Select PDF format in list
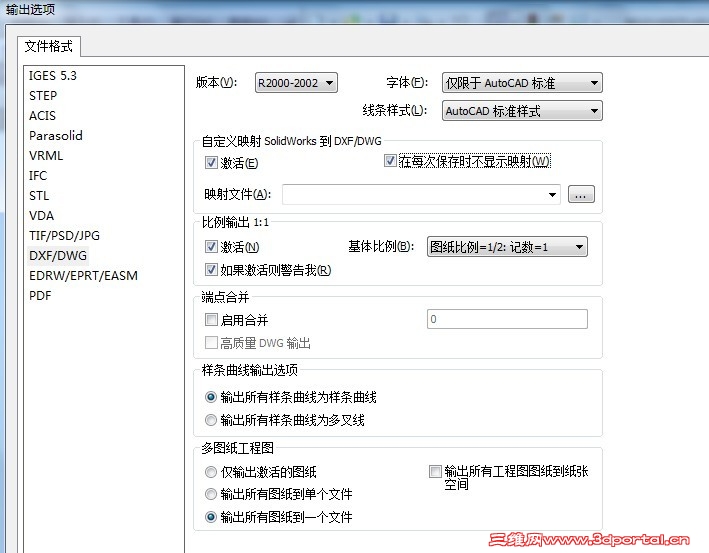 pos(40,296)
